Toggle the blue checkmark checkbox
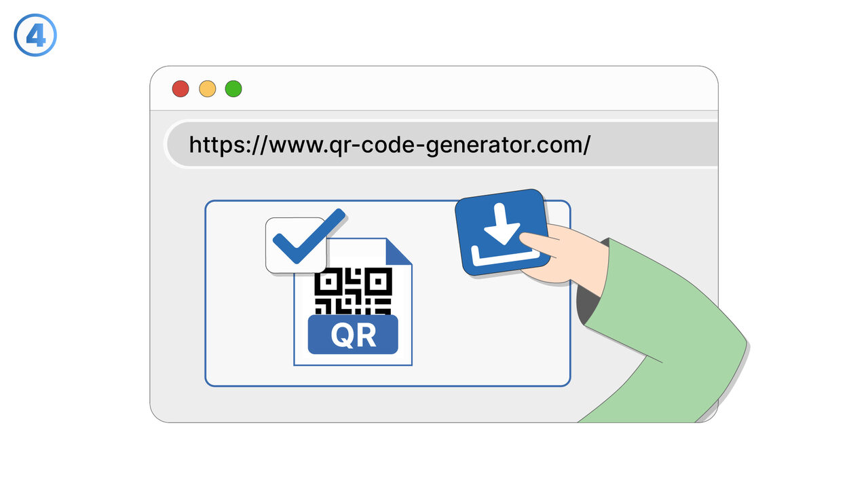The height and width of the screenshot is (489, 868). [297, 245]
